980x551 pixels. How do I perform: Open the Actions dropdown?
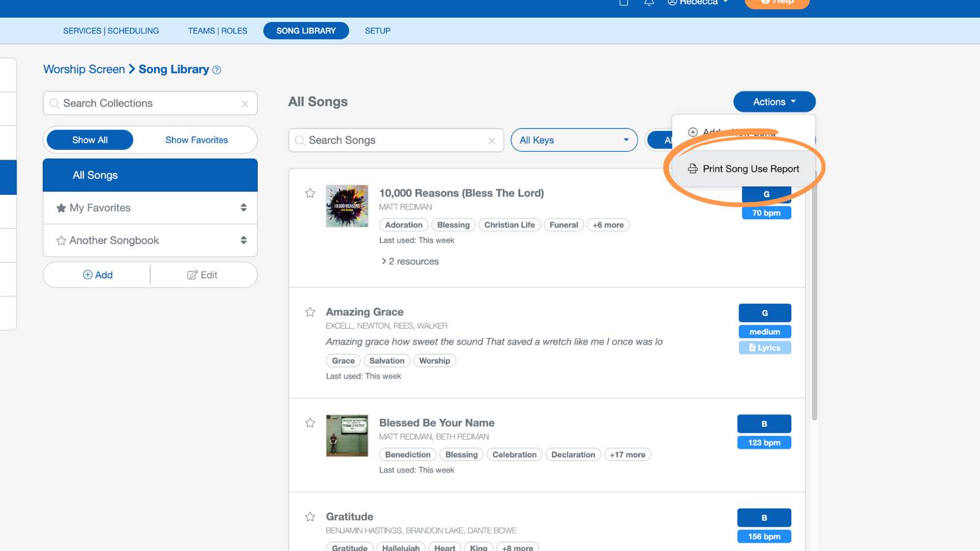pos(774,102)
